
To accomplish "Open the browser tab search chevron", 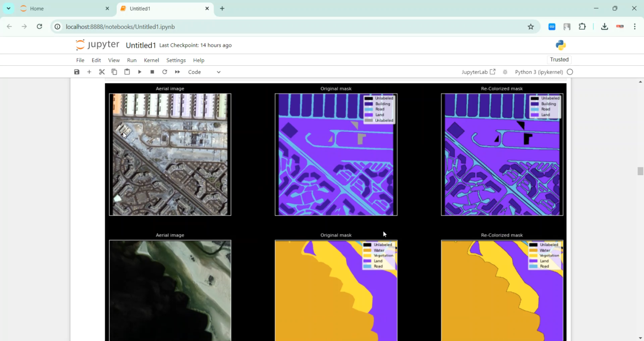I will tap(9, 8).
